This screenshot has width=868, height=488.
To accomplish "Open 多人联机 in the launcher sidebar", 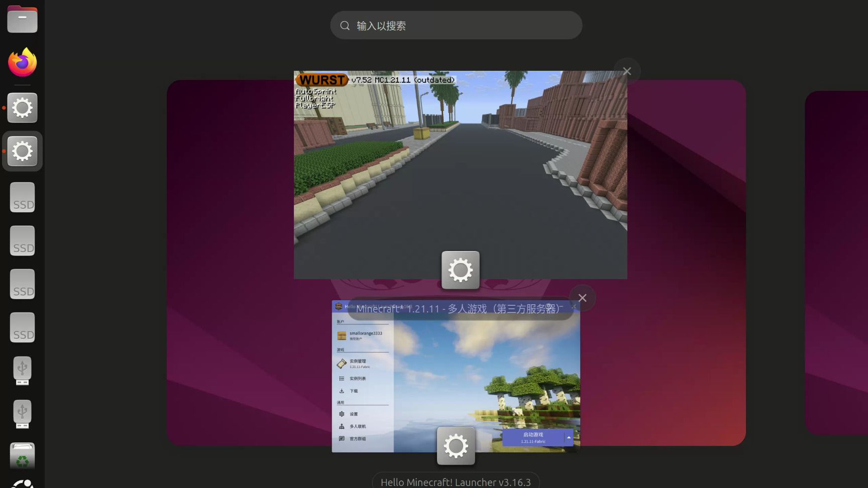I will pyautogui.click(x=362, y=426).
